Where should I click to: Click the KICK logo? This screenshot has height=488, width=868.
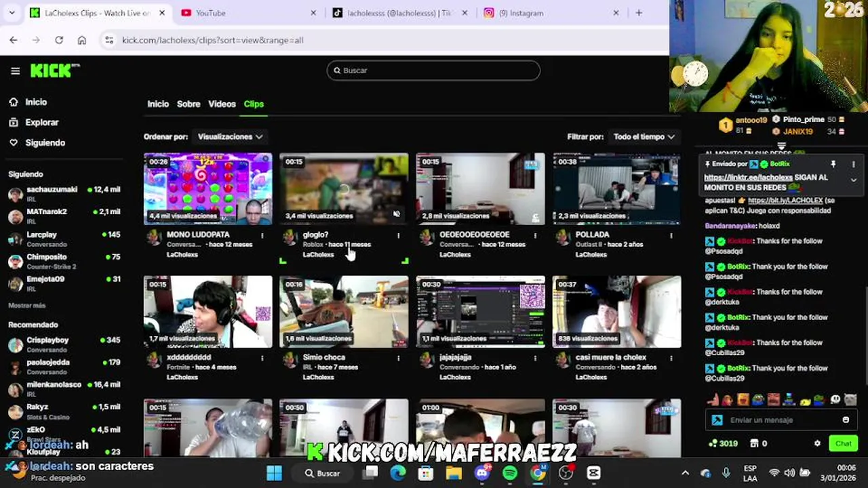(55, 70)
